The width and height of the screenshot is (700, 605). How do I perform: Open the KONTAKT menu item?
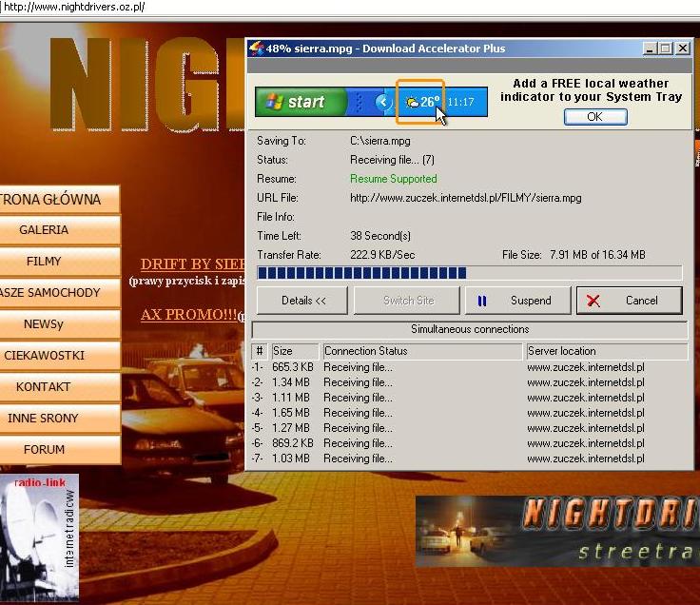point(60,386)
